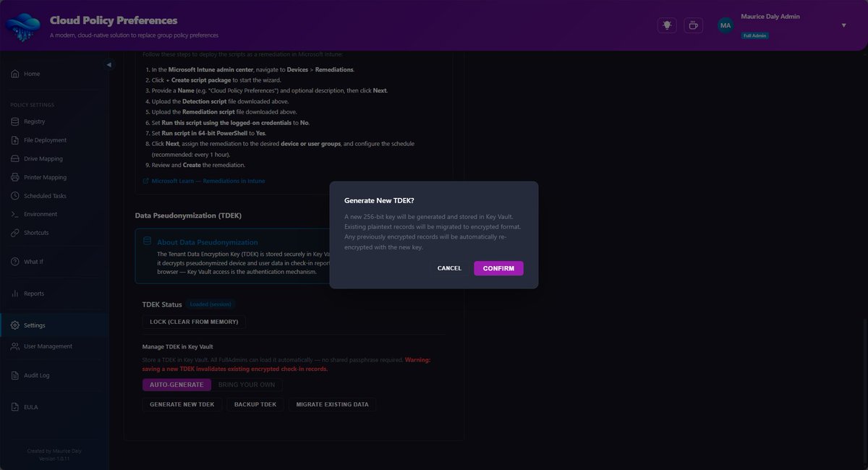Click the Version 1.0.11 footer text
Image resolution: width=868 pixels, height=470 pixels.
point(54,458)
